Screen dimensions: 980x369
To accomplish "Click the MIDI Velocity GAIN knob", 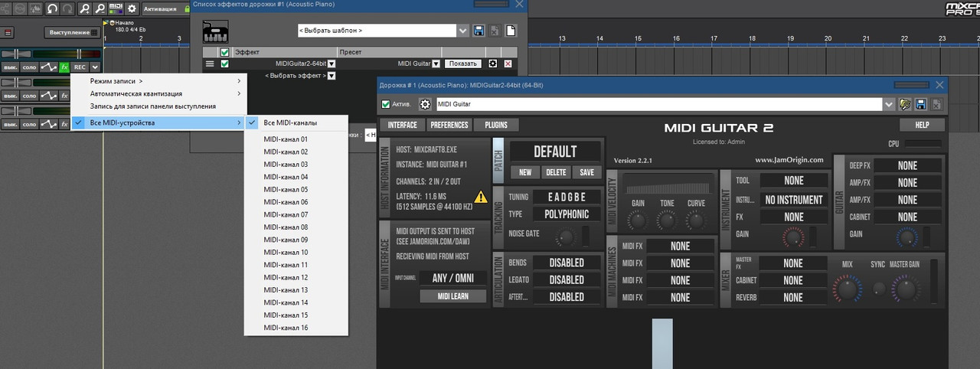I will click(637, 221).
